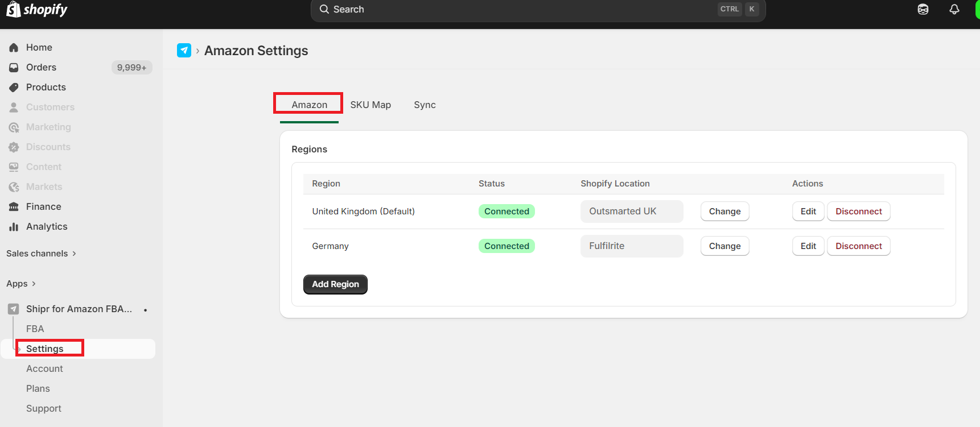Image resolution: width=980 pixels, height=427 pixels.
Task: Switch to the SKU Map tab
Action: coord(370,105)
